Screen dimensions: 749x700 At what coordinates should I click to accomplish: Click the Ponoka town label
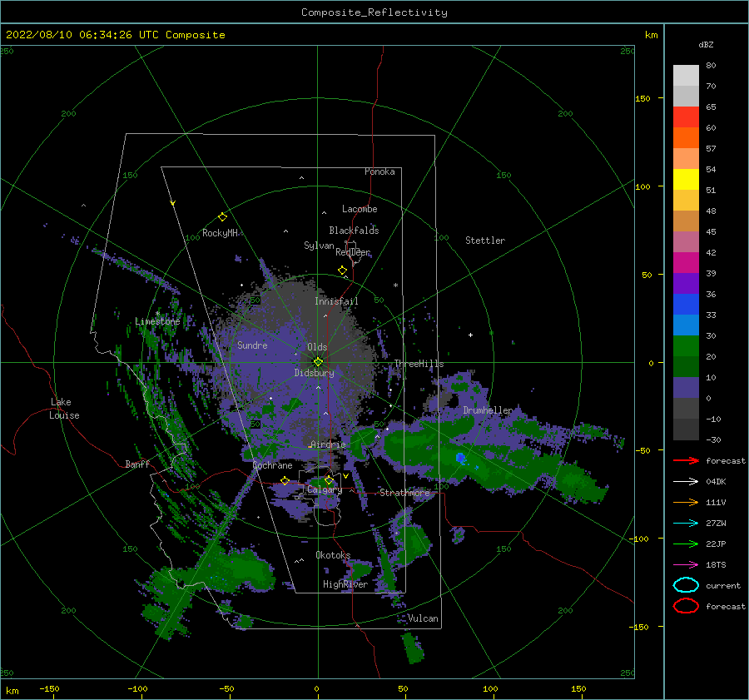coord(379,171)
